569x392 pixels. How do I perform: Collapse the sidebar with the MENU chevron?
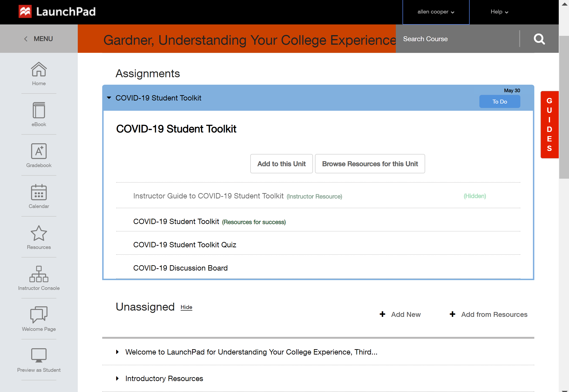pos(26,39)
